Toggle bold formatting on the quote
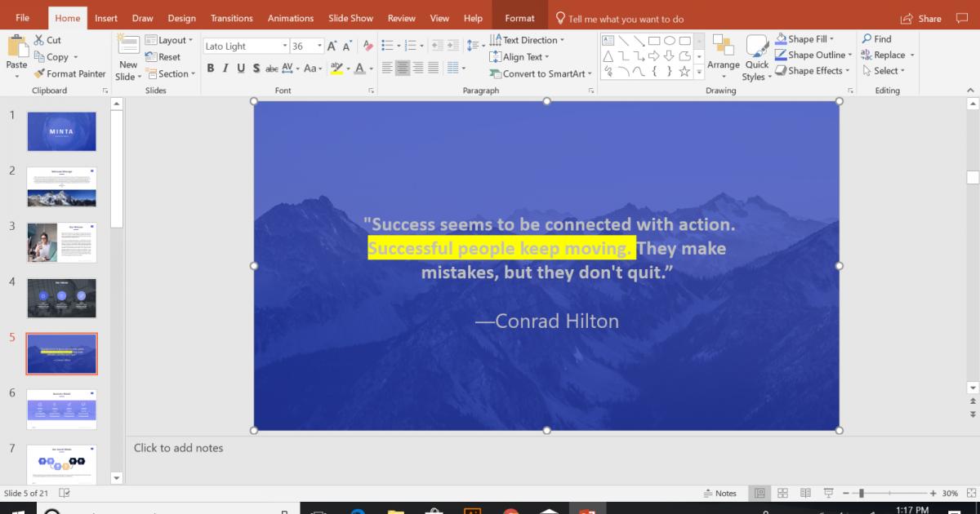The image size is (980, 514). [x=211, y=69]
